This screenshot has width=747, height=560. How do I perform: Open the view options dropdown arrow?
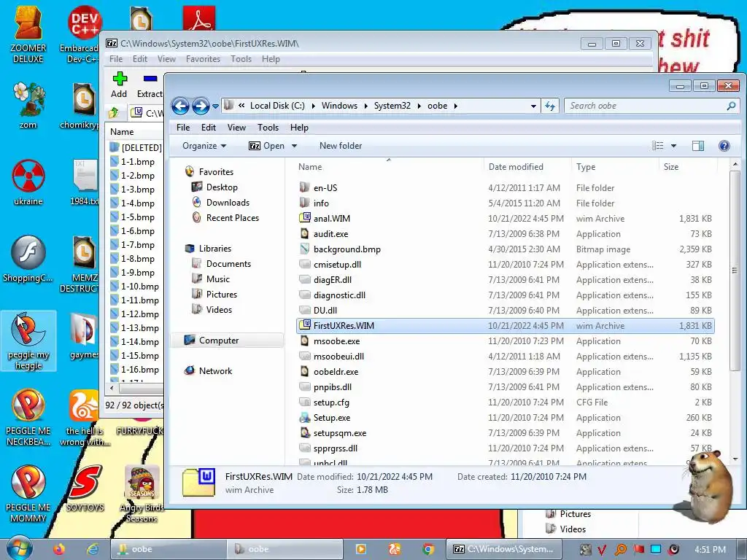click(x=673, y=146)
